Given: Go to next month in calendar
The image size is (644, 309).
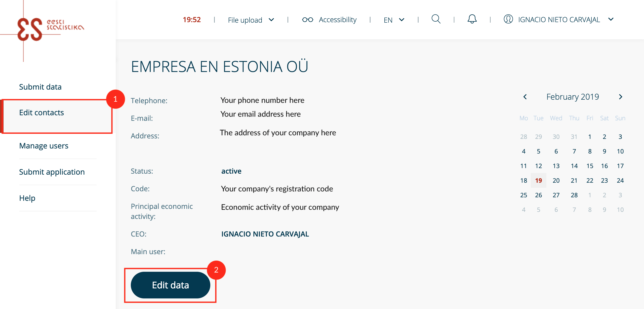Looking at the screenshot, I should coord(621,97).
